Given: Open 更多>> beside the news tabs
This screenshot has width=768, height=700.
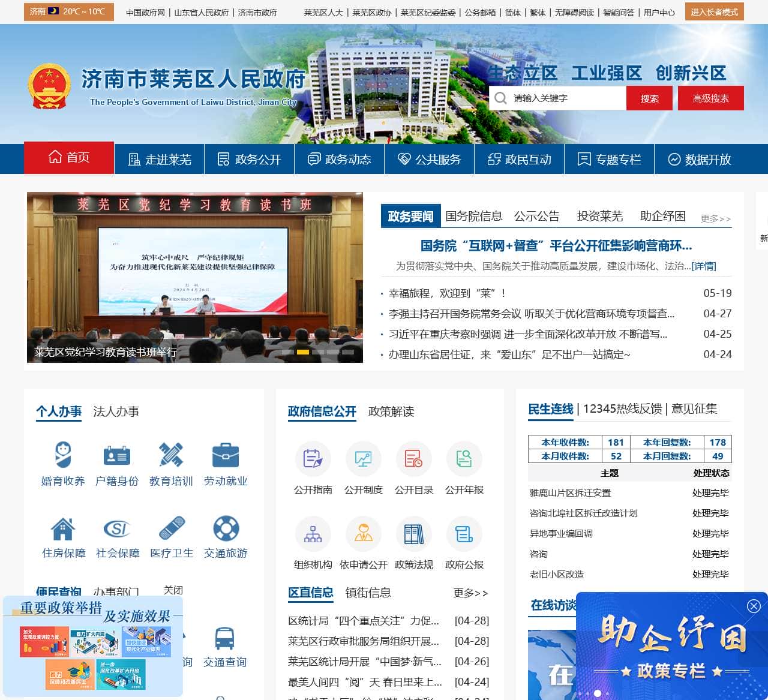Looking at the screenshot, I should [716, 218].
